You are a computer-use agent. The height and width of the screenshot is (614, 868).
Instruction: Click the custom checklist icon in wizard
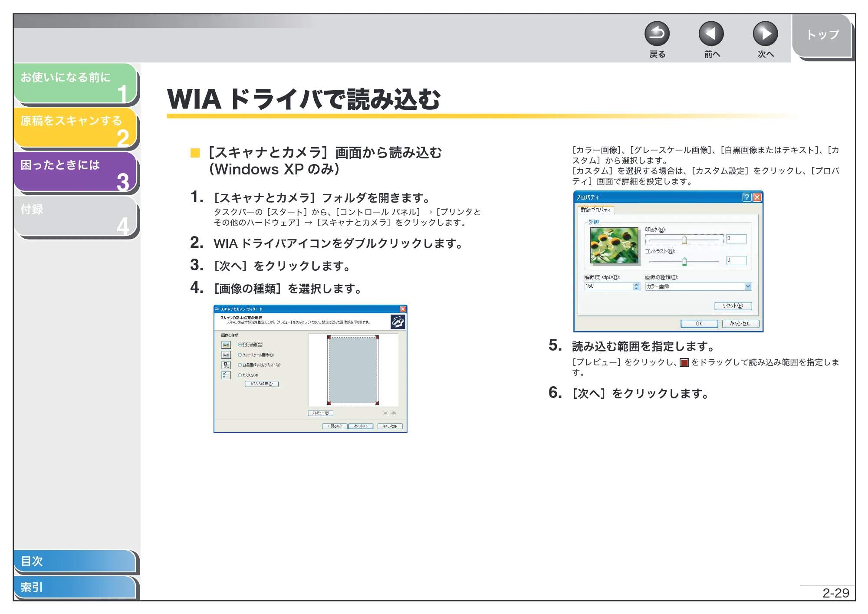click(x=226, y=375)
